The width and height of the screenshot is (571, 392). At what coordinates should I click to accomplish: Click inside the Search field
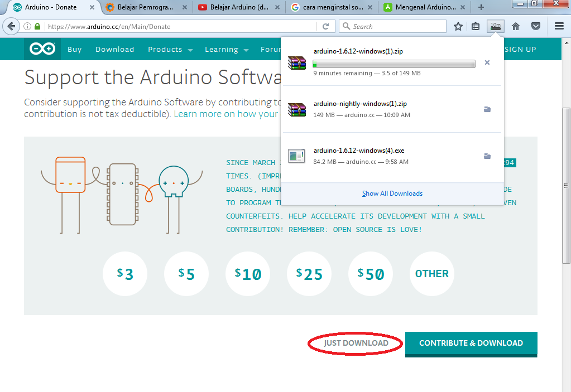(391, 26)
